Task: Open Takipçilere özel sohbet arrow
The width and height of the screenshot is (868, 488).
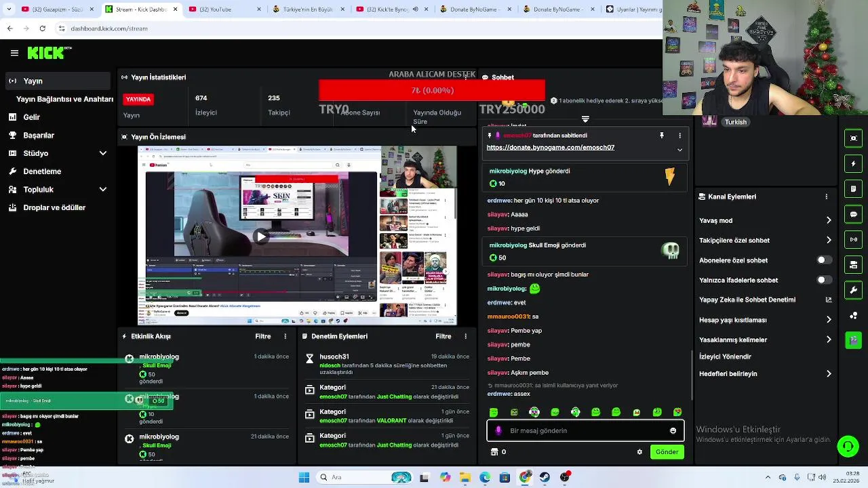Action: point(829,240)
